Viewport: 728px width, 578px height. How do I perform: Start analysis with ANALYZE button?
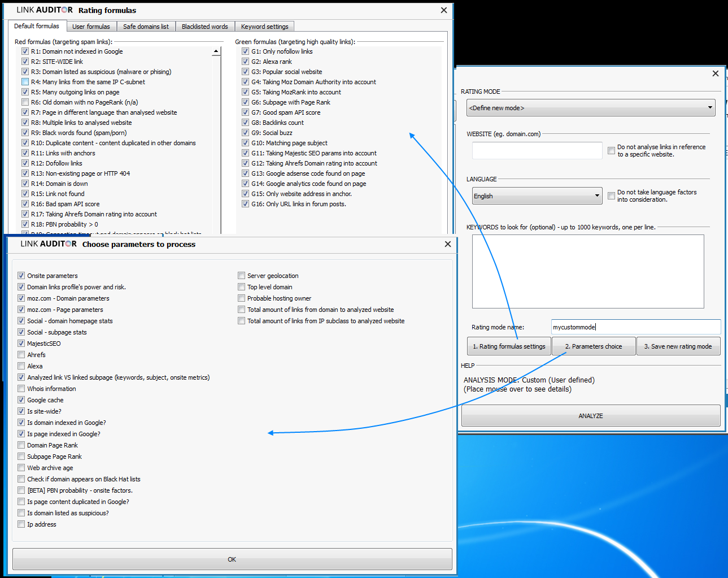591,416
